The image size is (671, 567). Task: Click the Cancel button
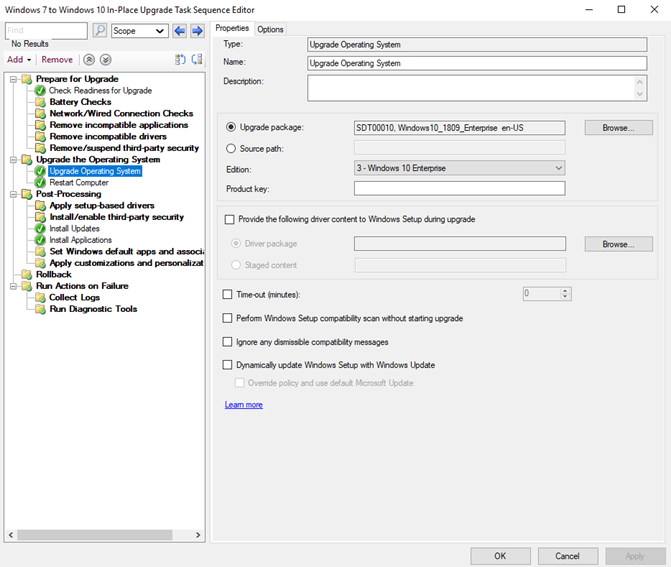pos(567,556)
